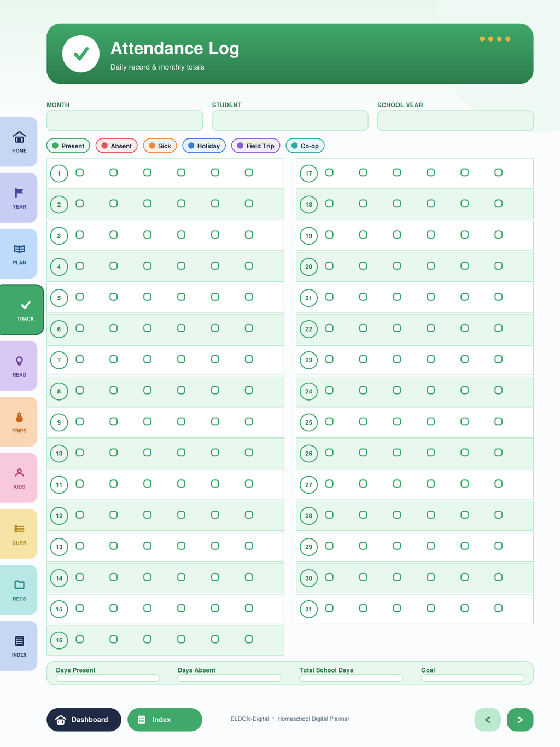Click the day 16 circle number
Screen dimensions: 560x747
pos(59,640)
